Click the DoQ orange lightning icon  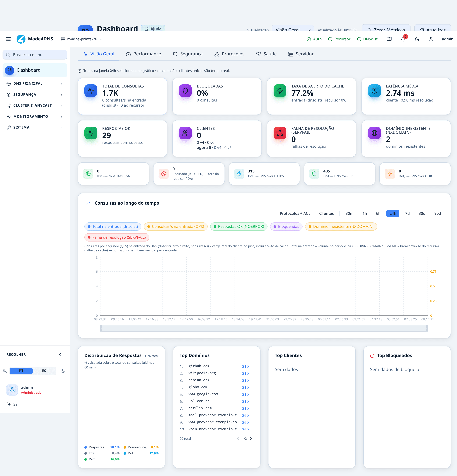point(390,174)
